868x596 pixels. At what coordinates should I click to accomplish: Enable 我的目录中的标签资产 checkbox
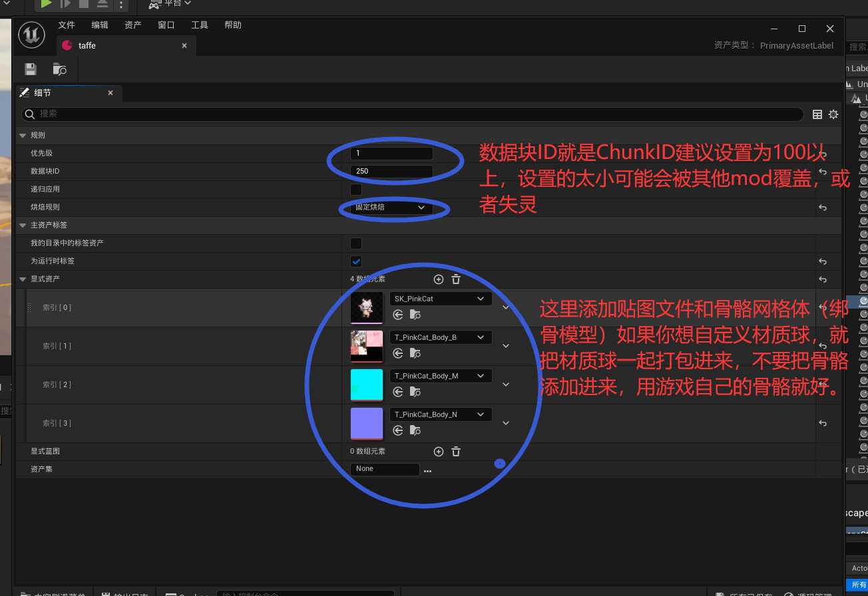(x=356, y=243)
